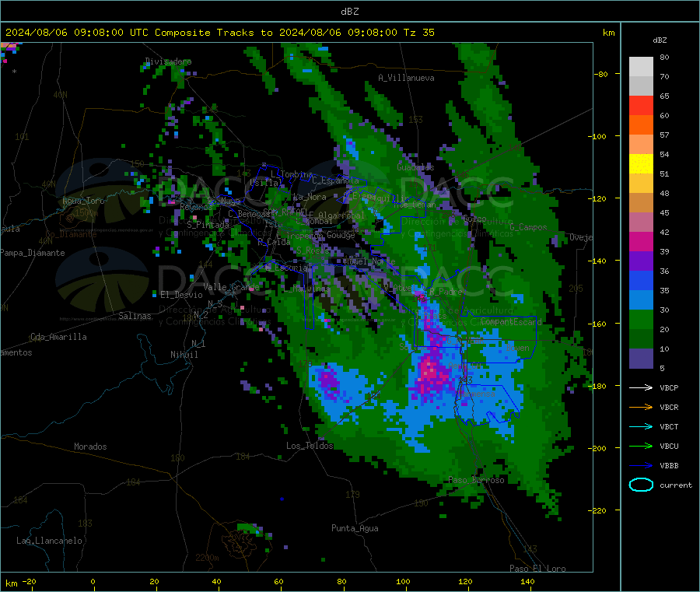700x592 pixels.
Task: Click the 'Valle_Grande' map label
Action: pos(231,286)
